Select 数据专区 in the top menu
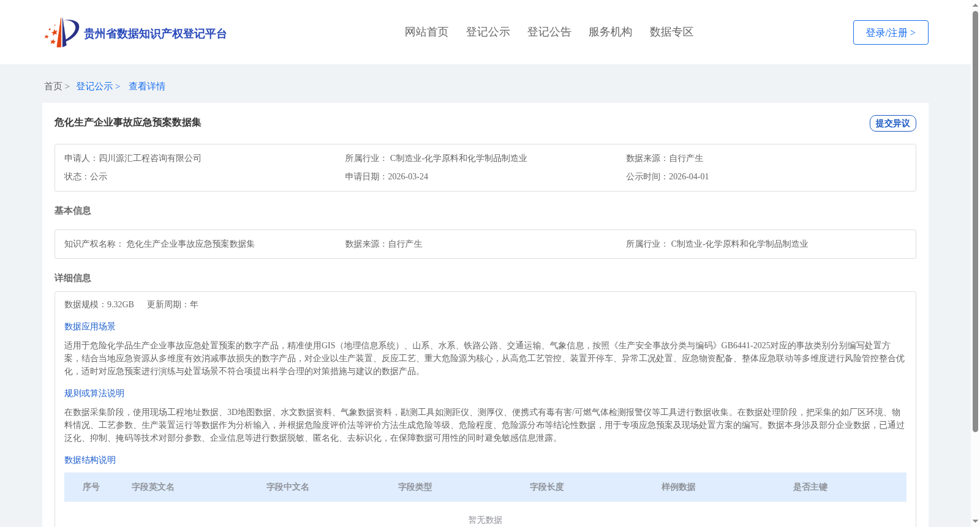The height and width of the screenshot is (527, 980). point(671,32)
